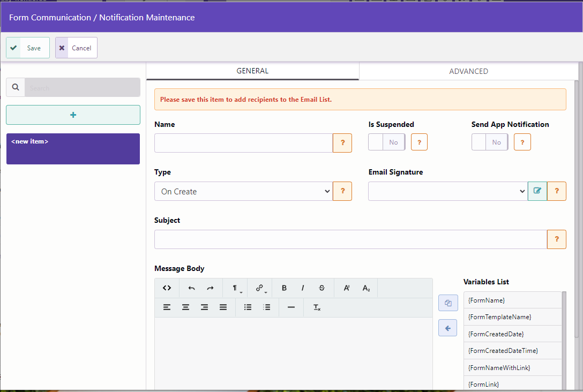583x392 pixels.
Task: Align text left in editor
Action: click(167, 307)
